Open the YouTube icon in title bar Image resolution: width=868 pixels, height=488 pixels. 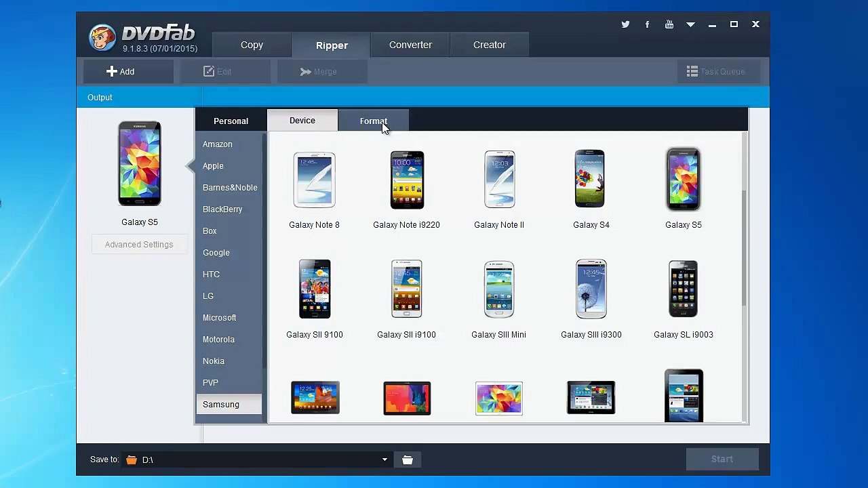669,24
